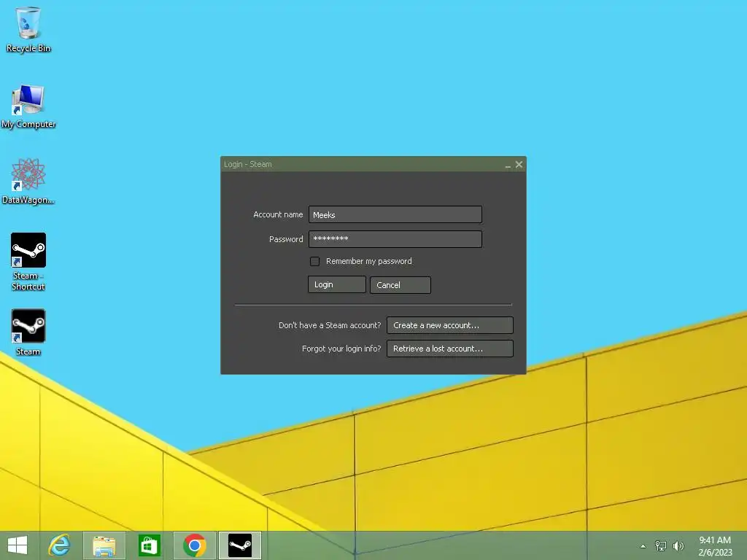Launch Google Chrome from the taskbar
This screenshot has height=560, width=747.
click(194, 545)
